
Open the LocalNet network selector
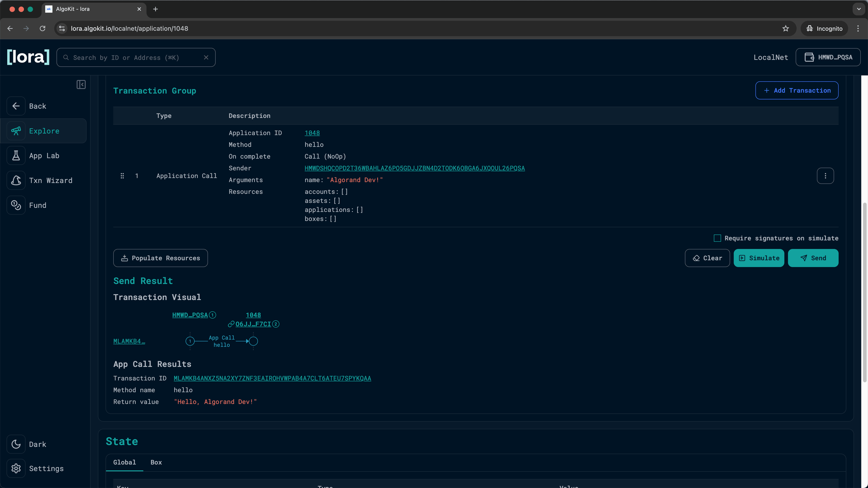(x=771, y=57)
